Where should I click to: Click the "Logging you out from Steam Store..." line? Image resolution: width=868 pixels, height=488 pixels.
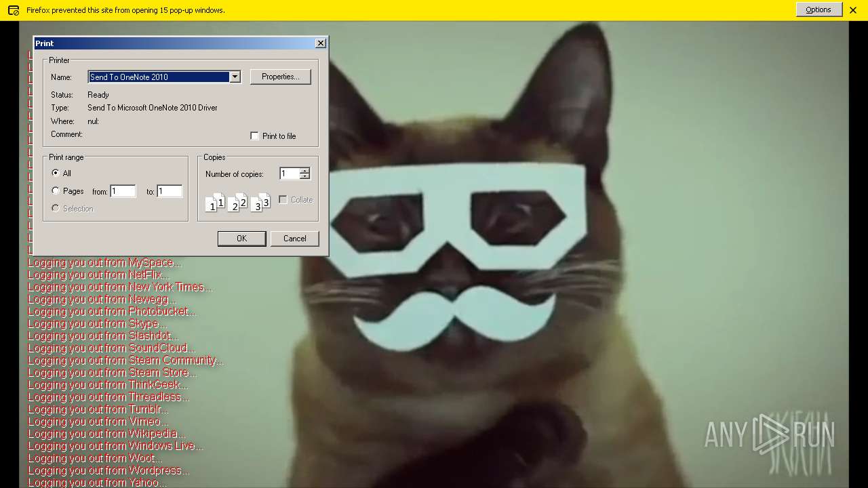(x=112, y=372)
